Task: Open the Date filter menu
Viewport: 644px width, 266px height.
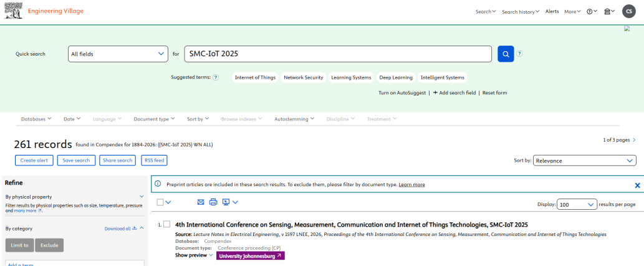Action: pos(72,119)
